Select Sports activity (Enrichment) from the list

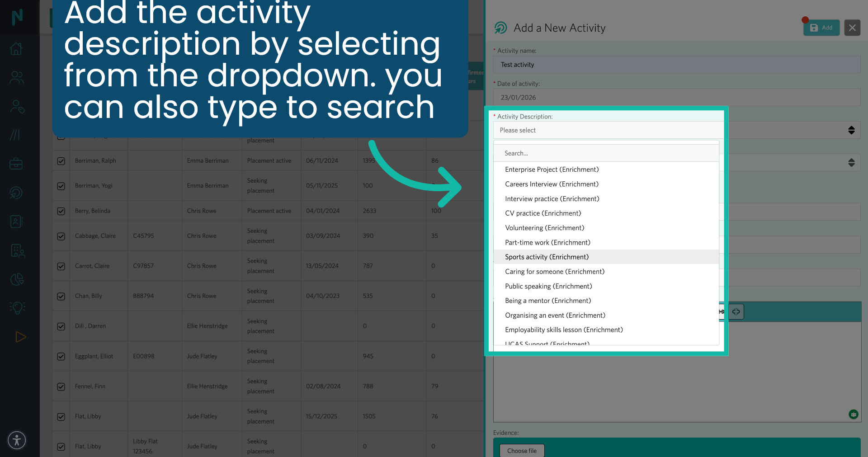coord(547,257)
